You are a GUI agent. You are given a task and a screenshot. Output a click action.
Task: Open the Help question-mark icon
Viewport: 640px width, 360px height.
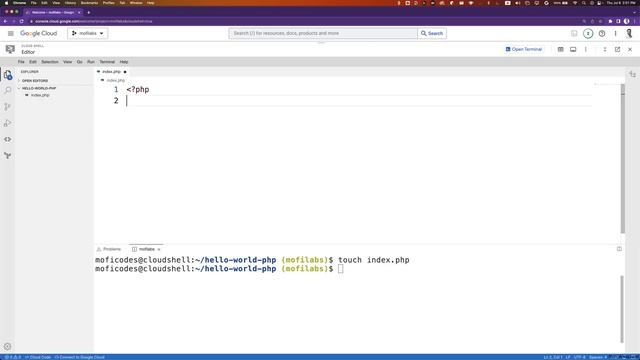[x=602, y=33]
